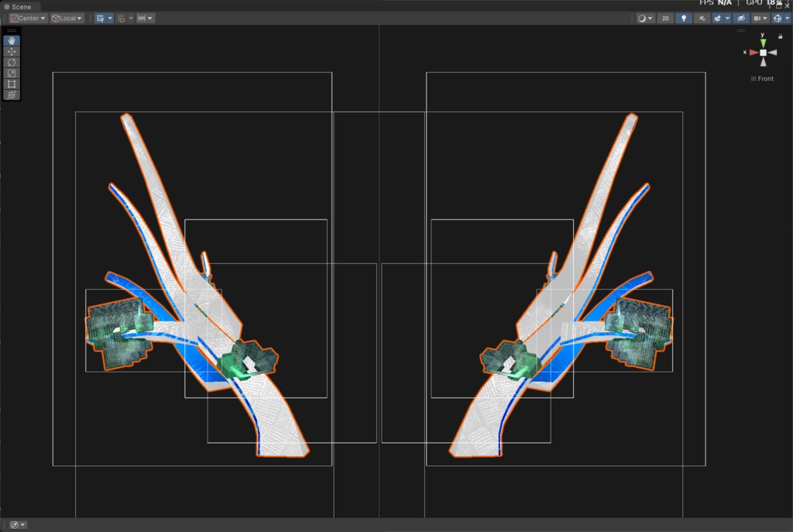This screenshot has width=793, height=532.
Task: Open the Center pivot mode dropdown
Action: tap(28, 19)
